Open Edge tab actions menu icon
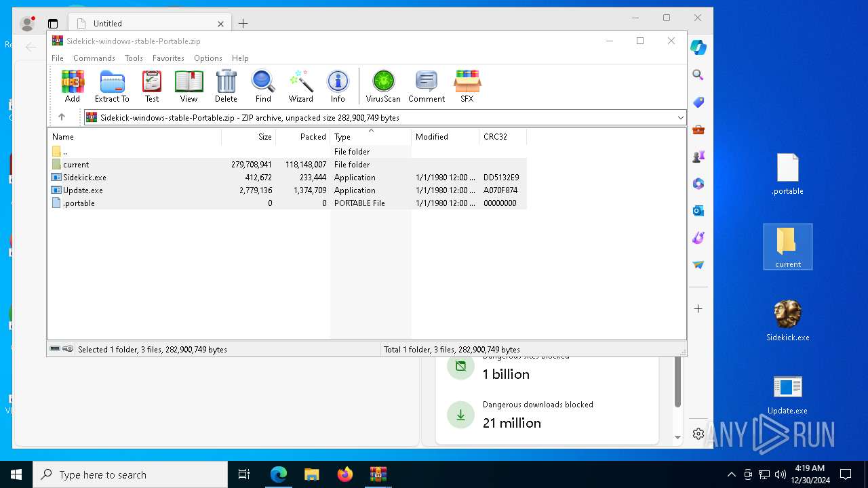 [53, 24]
